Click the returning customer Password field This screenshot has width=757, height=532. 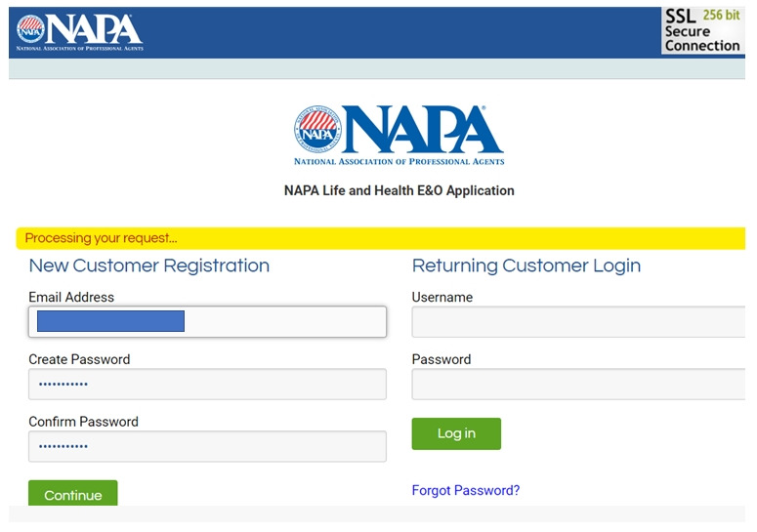click(x=578, y=384)
